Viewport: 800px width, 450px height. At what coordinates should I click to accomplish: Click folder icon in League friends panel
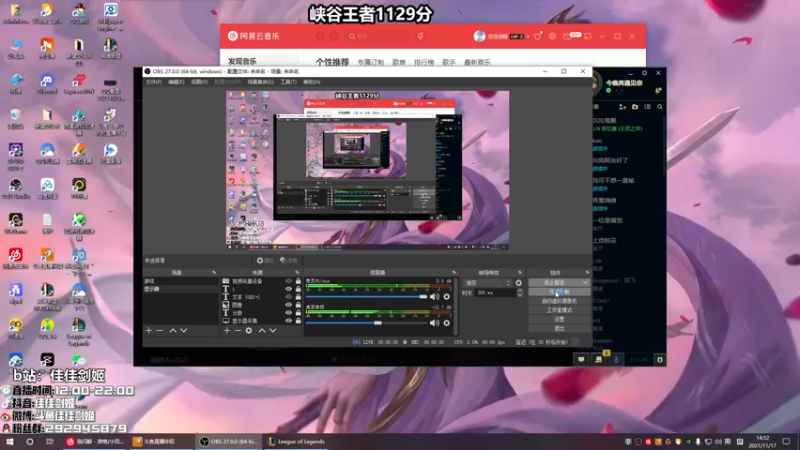[x=635, y=107]
